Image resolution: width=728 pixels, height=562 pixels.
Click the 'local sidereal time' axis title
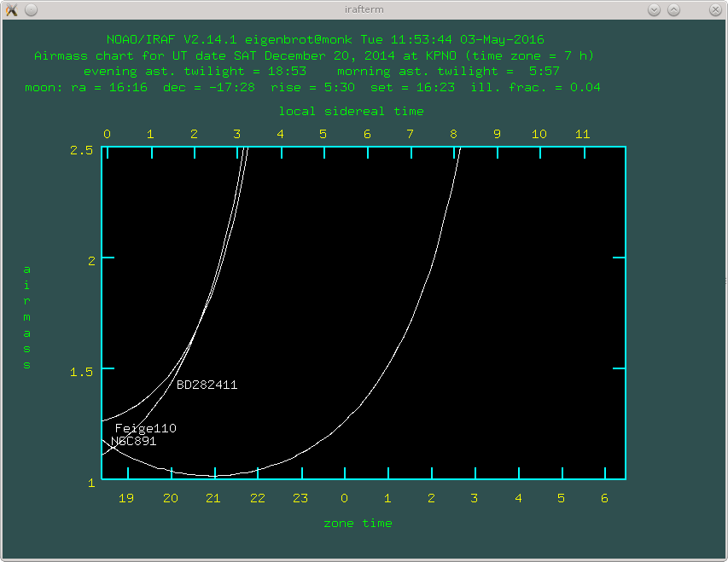click(x=351, y=111)
